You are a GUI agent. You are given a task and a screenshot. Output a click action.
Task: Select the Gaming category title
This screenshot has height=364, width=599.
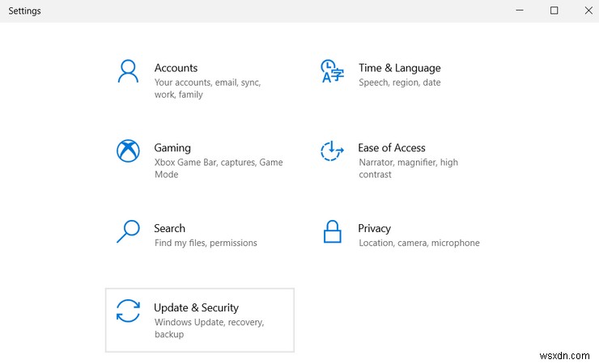coord(172,148)
